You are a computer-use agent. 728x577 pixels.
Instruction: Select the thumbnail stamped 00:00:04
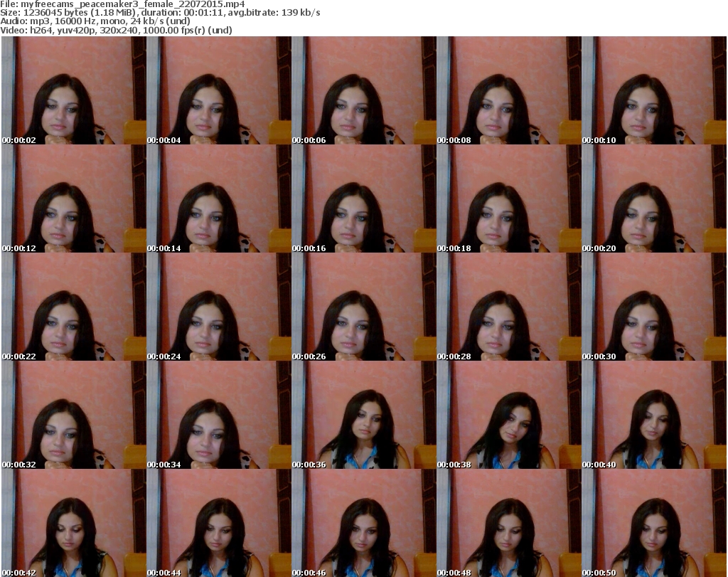[219, 90]
